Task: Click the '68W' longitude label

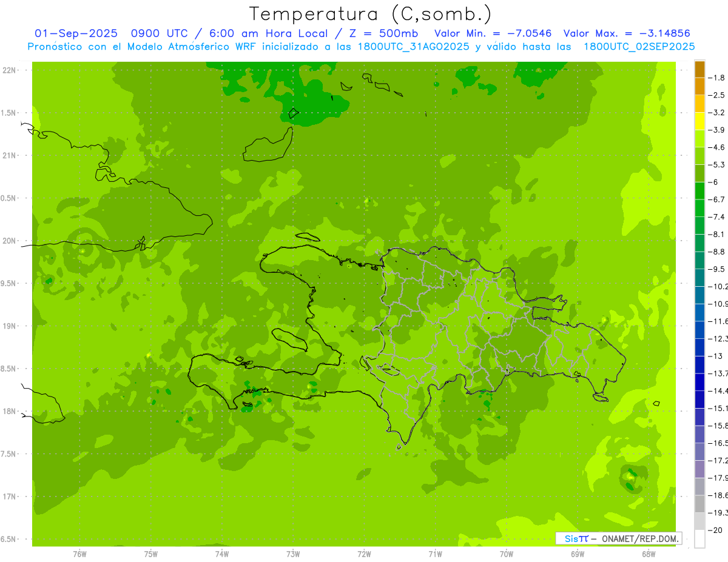Action: click(648, 554)
